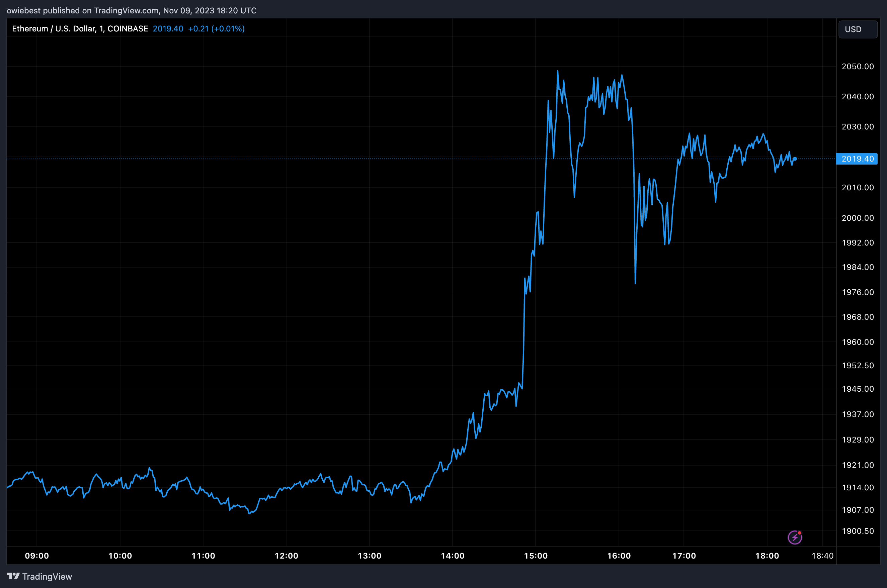Click the 17:00 time axis label
This screenshot has height=588, width=887.
684,556
